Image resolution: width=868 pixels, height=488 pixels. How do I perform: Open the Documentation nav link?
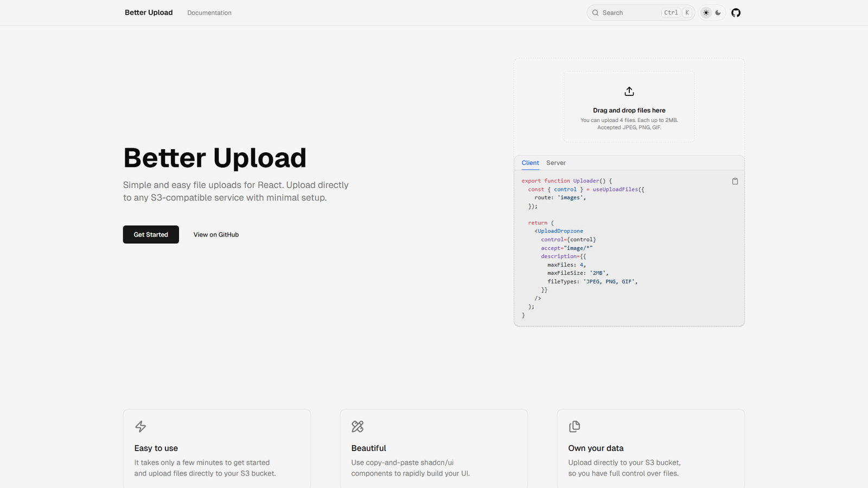pyautogui.click(x=209, y=13)
